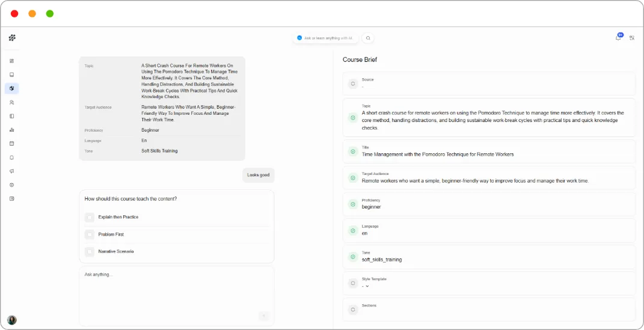This screenshot has width=644, height=330.
Task: Open the Source row in Course Brief
Action: pyautogui.click(x=489, y=84)
